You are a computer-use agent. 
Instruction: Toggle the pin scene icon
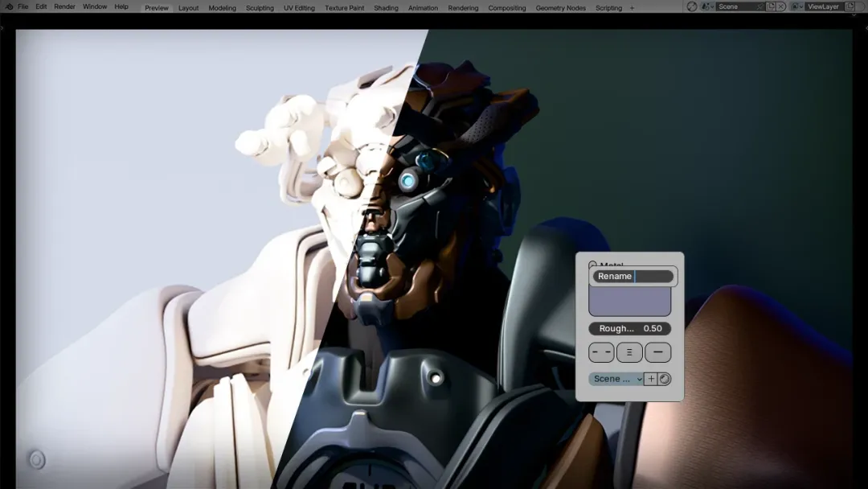point(760,6)
